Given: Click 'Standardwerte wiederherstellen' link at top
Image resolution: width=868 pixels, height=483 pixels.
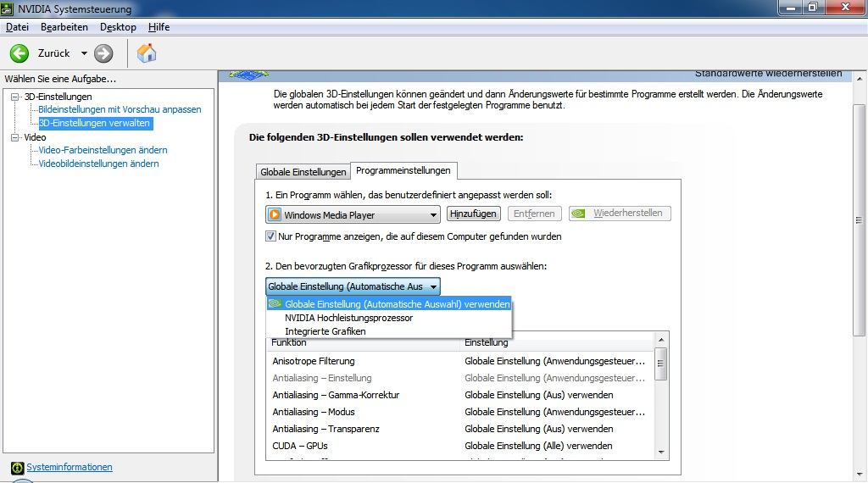Looking at the screenshot, I should pos(768,74).
